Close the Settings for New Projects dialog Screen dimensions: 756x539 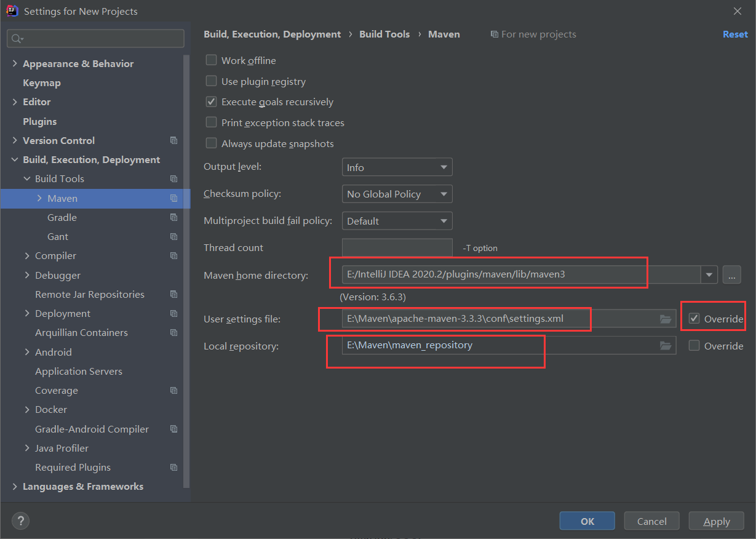pos(738,11)
